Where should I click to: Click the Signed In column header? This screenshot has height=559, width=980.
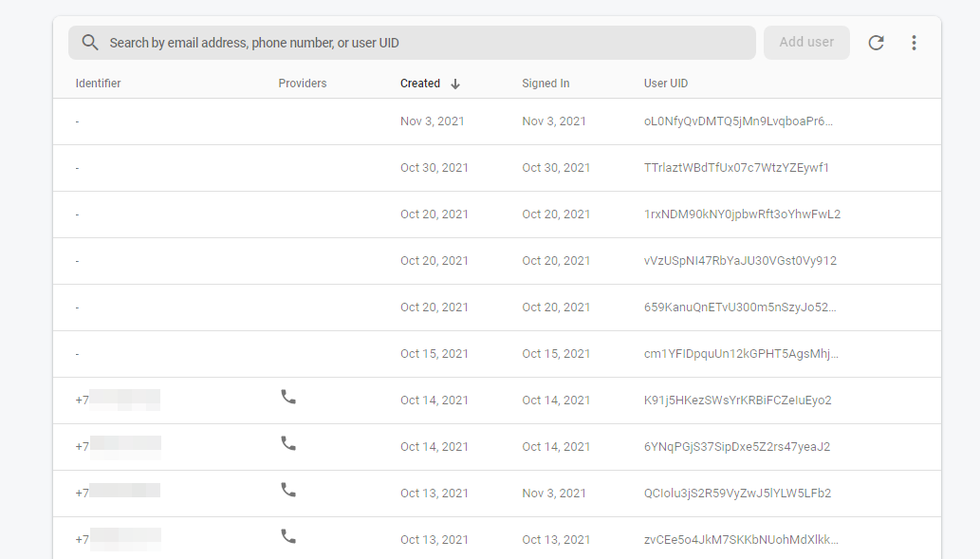(545, 84)
